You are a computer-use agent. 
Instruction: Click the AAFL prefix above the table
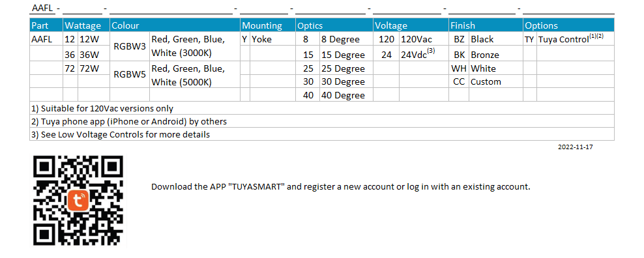pyautogui.click(x=43, y=8)
